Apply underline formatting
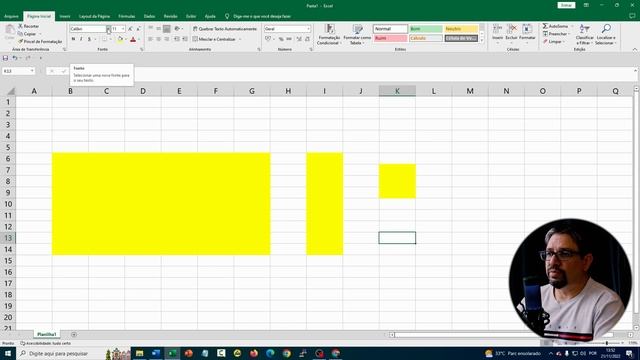 coord(89,39)
